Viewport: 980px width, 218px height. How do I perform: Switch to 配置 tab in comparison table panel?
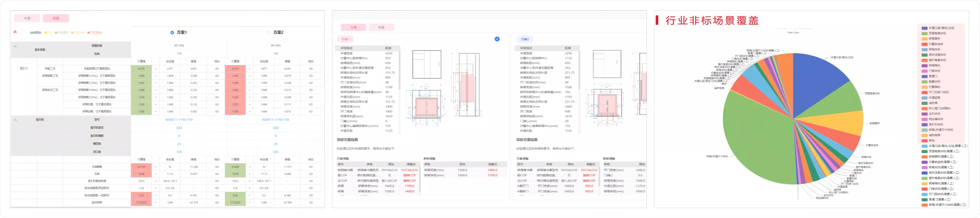56,18
